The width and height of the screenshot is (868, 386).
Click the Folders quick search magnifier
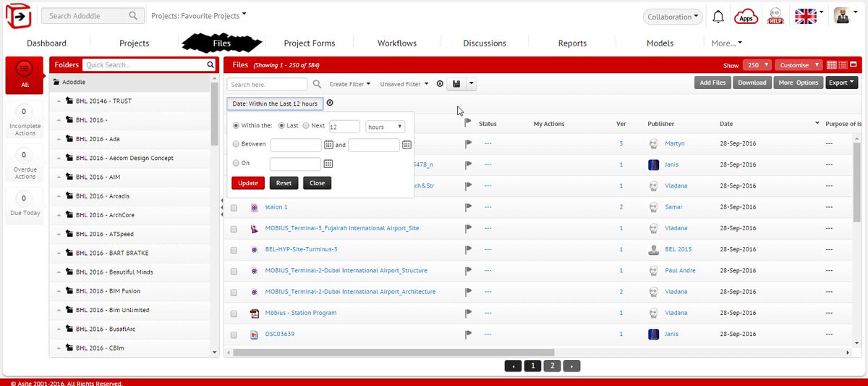click(x=210, y=64)
